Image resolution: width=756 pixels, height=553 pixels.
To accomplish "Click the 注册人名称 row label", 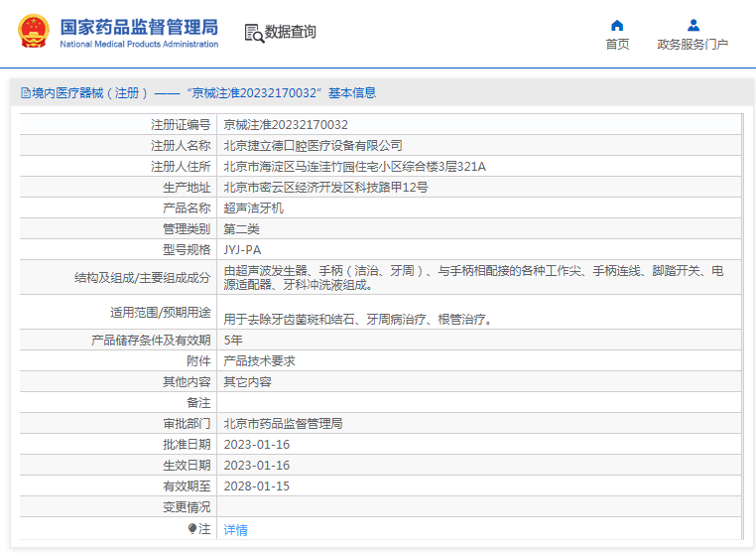I will coord(181,146).
